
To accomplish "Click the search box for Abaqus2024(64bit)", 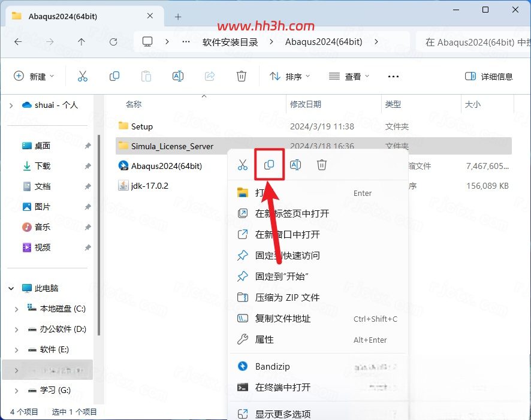I will click(473, 42).
